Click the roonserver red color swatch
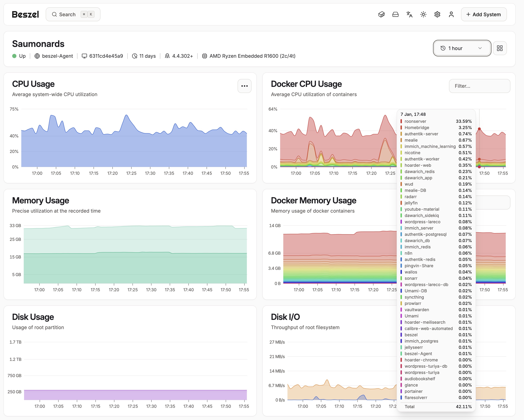This screenshot has height=420, width=524. coord(401,121)
